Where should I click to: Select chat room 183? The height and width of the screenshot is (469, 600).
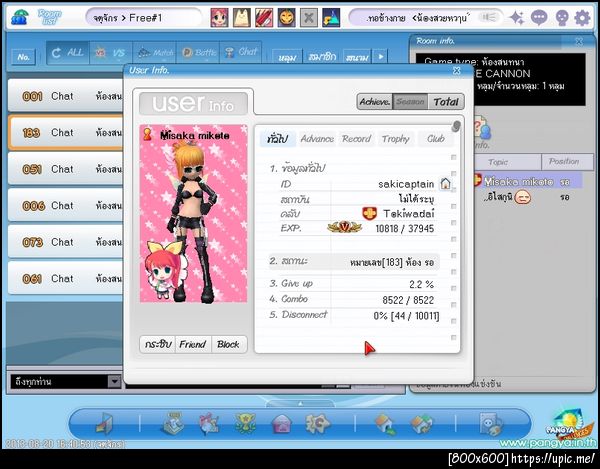tap(65, 132)
